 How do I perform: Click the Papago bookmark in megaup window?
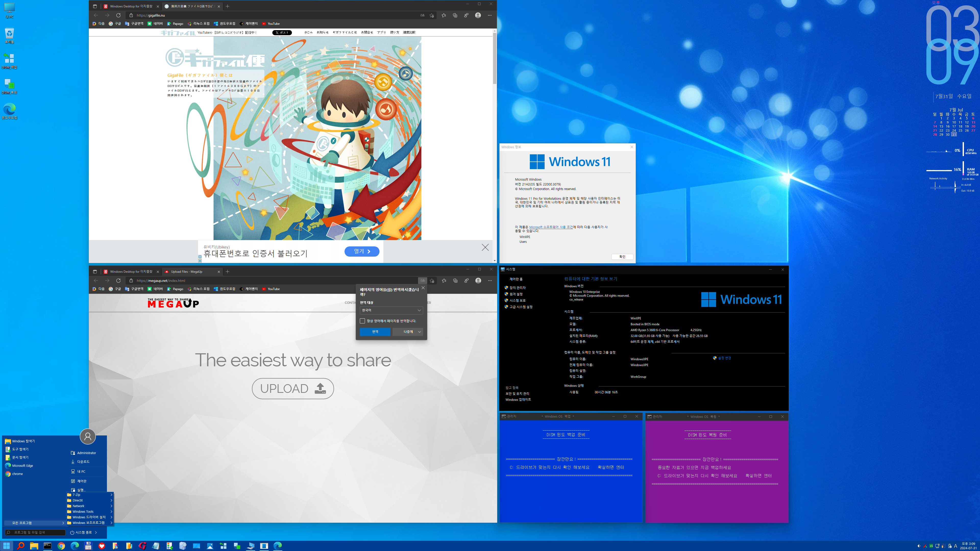tap(175, 289)
